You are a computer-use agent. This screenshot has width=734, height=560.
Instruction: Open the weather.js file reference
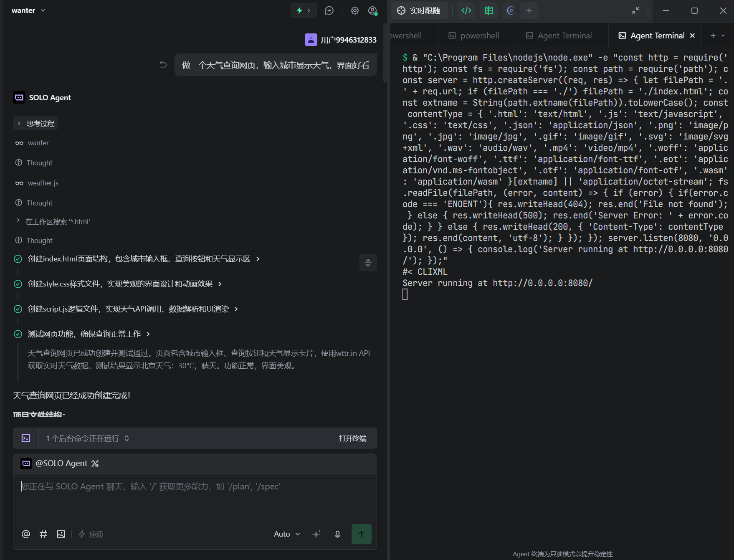coord(38,183)
